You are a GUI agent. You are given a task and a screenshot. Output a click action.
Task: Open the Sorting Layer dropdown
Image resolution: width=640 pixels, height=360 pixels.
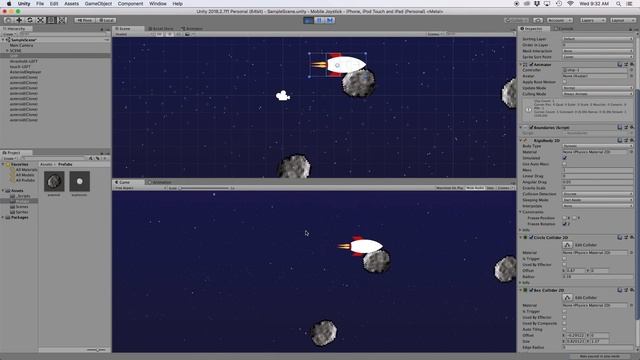pyautogui.click(x=598, y=39)
